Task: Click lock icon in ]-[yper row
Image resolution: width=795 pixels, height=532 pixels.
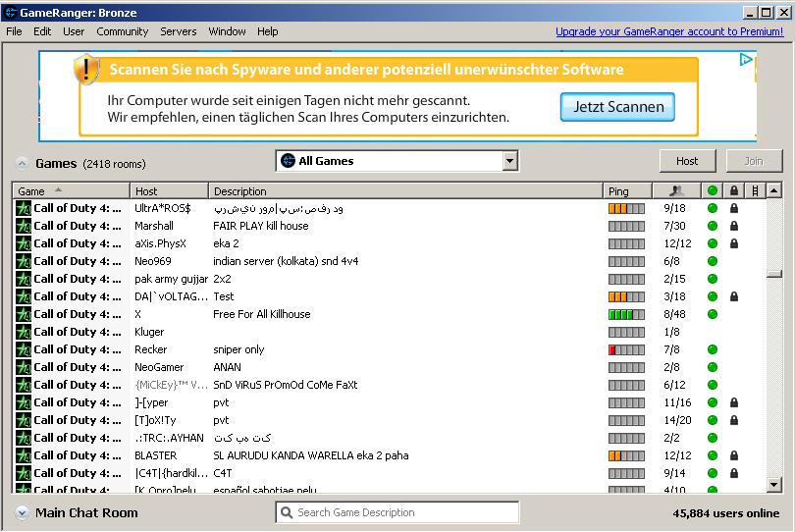Action: 733,402
